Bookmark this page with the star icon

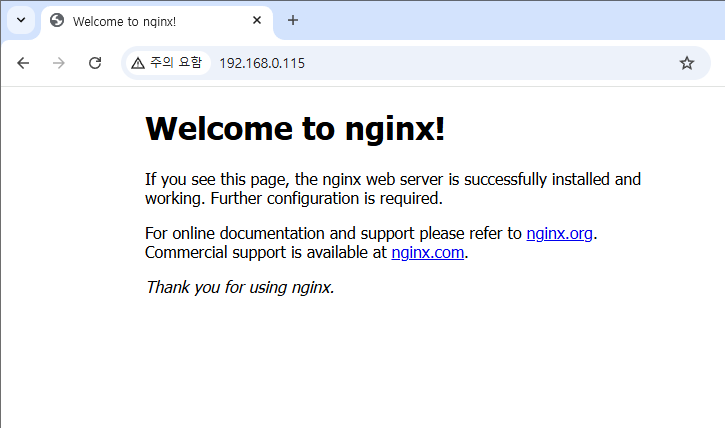687,63
